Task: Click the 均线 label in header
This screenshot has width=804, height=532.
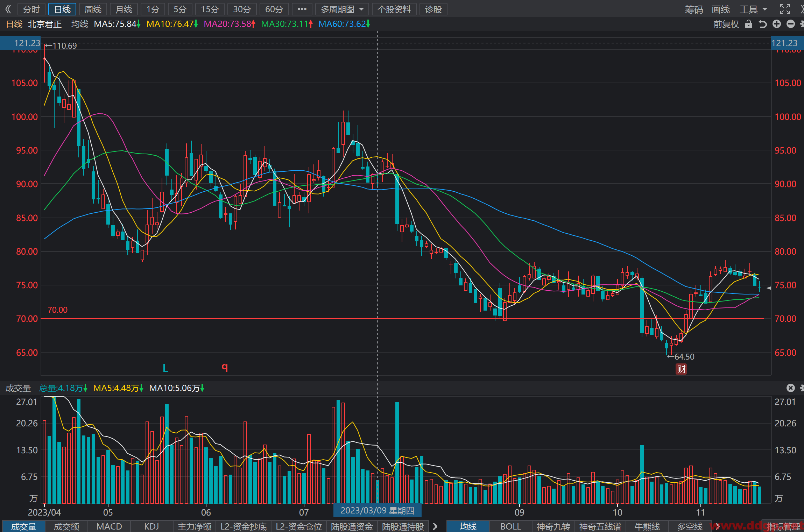Action: coord(80,24)
